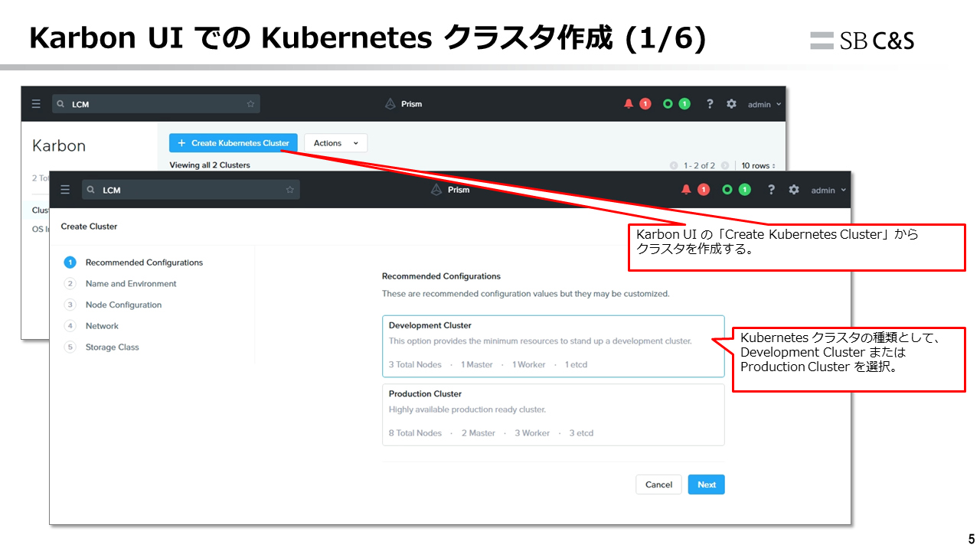Click '1 - 2 of 2' pagination text
Screen dimensions: 980x551
[699, 165]
